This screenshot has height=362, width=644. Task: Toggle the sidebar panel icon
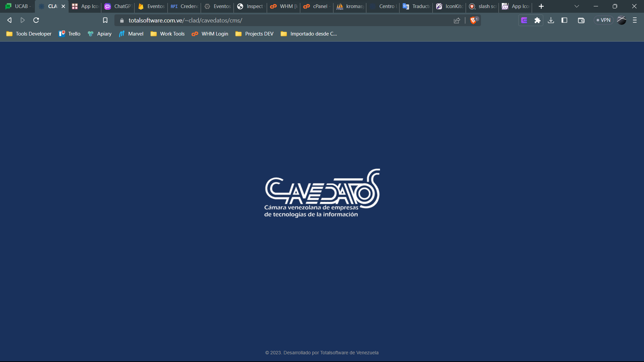[x=565, y=20]
